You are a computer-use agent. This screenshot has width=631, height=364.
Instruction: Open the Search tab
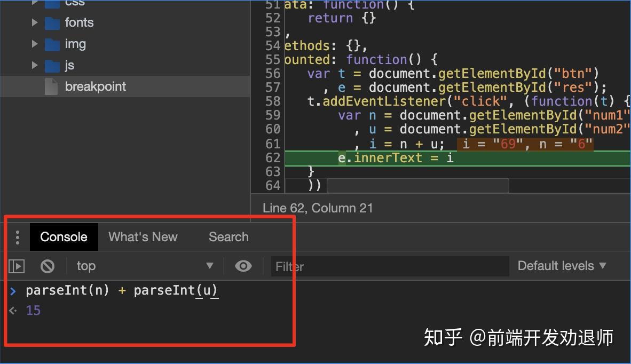click(x=228, y=236)
